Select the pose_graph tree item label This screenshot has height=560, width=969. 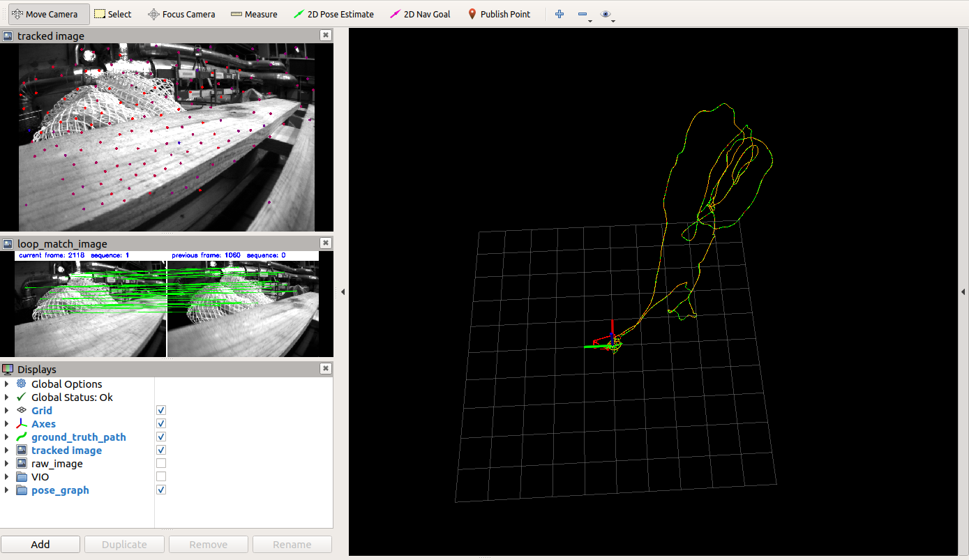coord(60,490)
